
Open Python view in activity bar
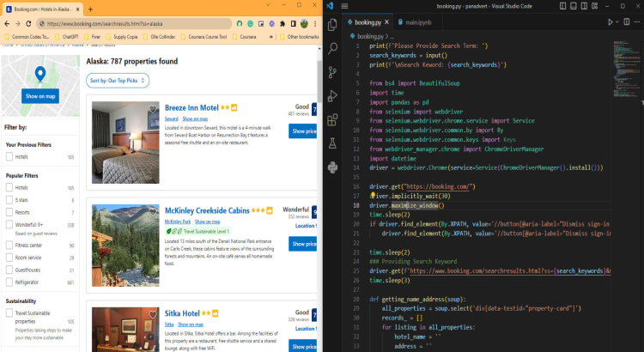(x=332, y=167)
